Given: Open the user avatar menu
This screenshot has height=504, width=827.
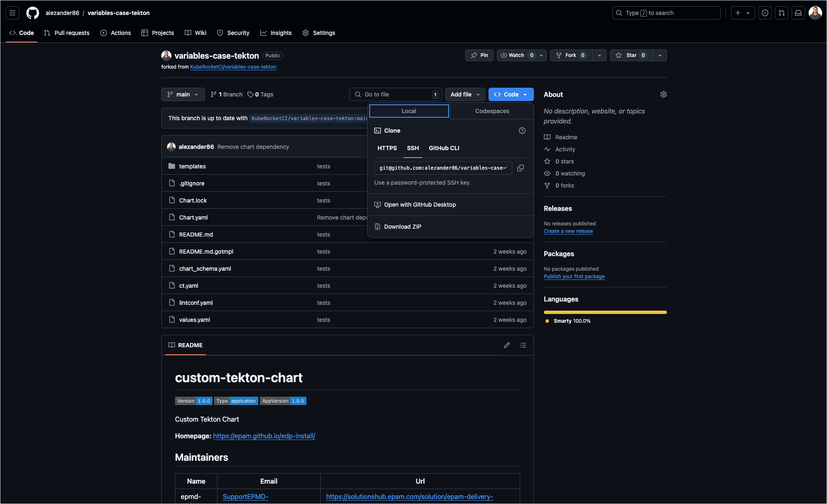Looking at the screenshot, I should coord(815,13).
